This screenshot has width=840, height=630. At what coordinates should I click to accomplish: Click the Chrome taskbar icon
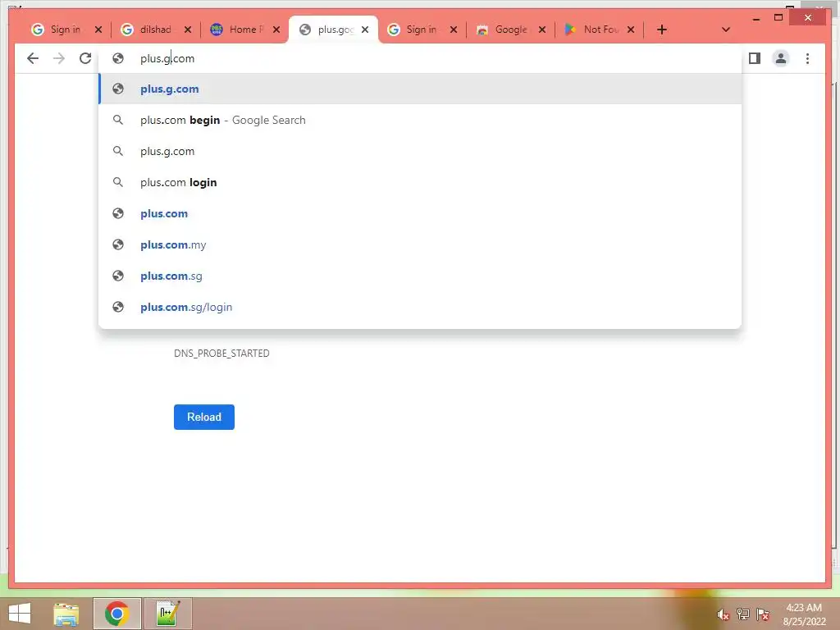[117, 614]
